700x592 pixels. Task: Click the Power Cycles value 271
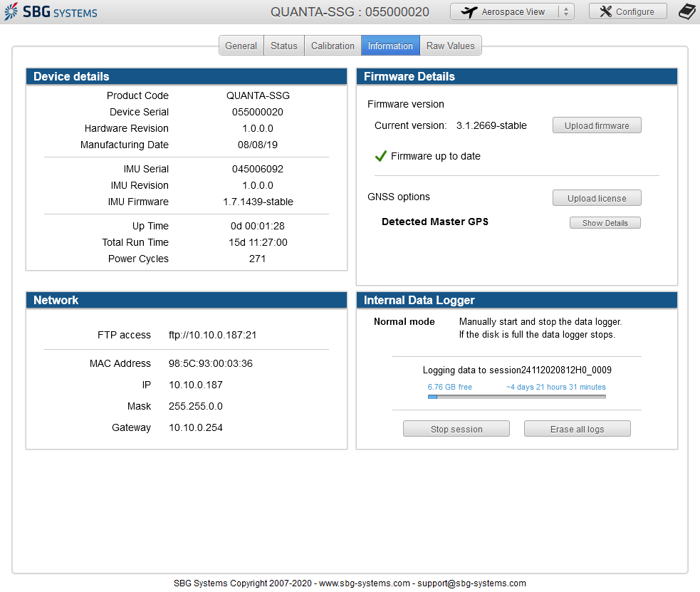258,259
